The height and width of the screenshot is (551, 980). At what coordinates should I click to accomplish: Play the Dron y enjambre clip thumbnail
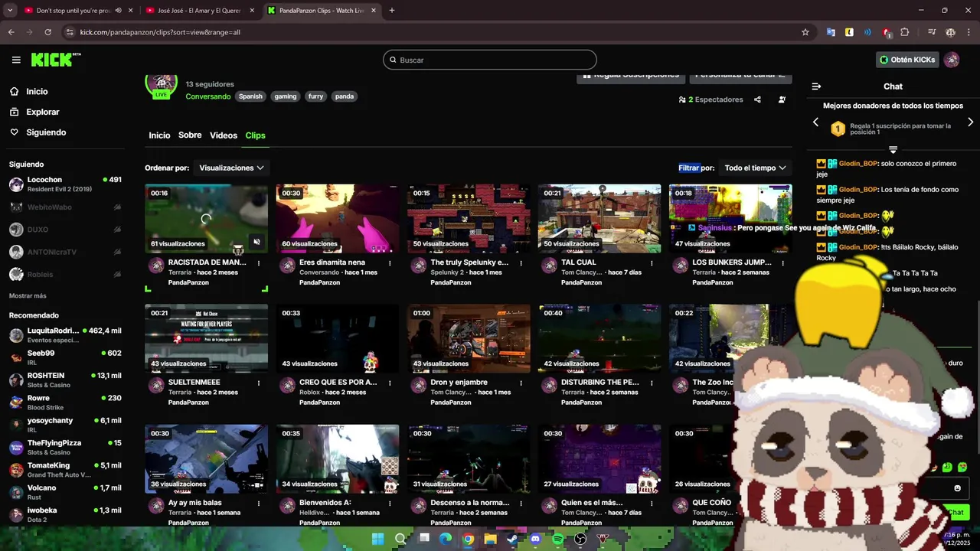click(469, 338)
